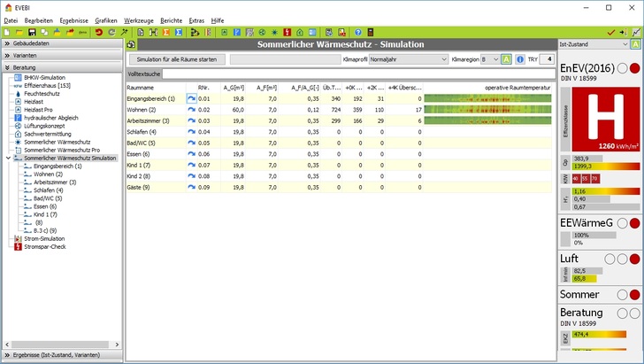
Task: Click the red checkmark icon at top right
Action: [x=611, y=32]
